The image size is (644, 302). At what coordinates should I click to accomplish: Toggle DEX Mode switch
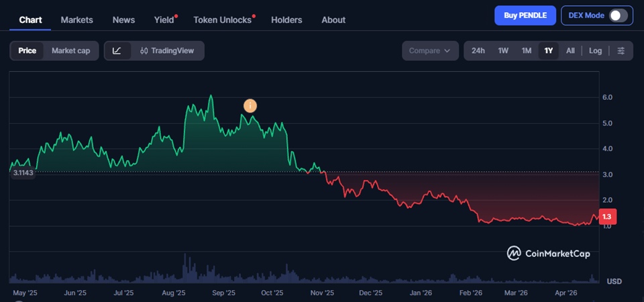[x=619, y=15]
